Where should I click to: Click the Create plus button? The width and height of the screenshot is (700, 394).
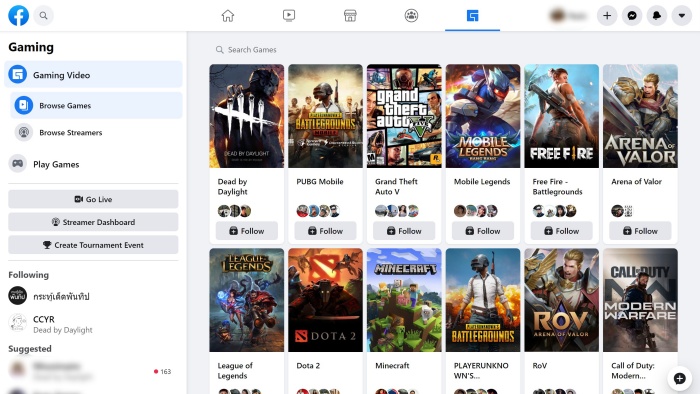tap(607, 16)
